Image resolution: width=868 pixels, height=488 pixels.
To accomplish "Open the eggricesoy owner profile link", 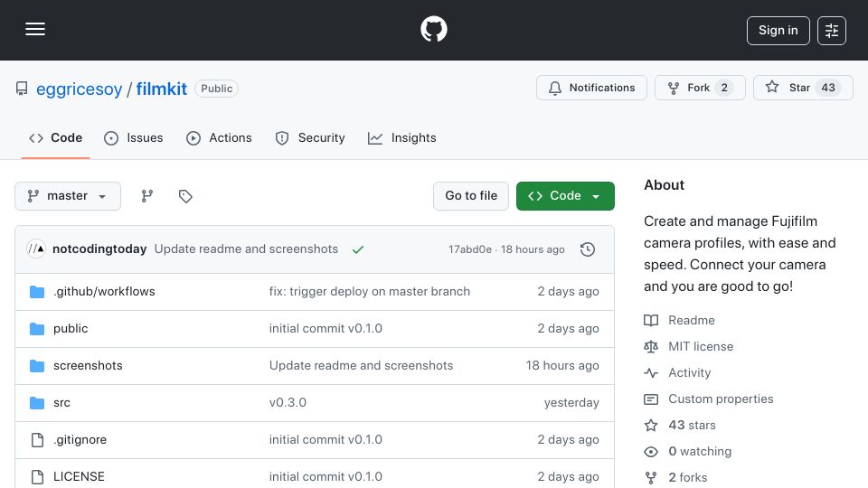I will 79,89.
